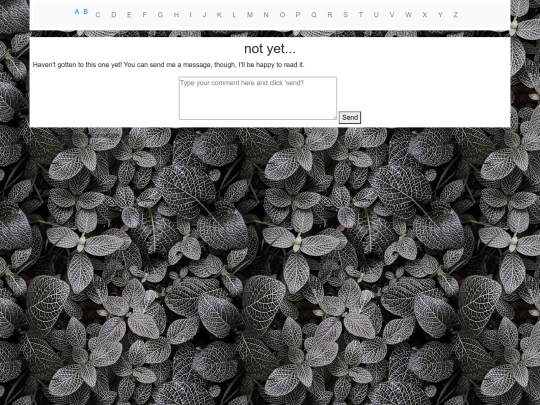Grab the comment box resize handle
Image resolution: width=540 pixels, height=405 pixels.
[x=334, y=117]
